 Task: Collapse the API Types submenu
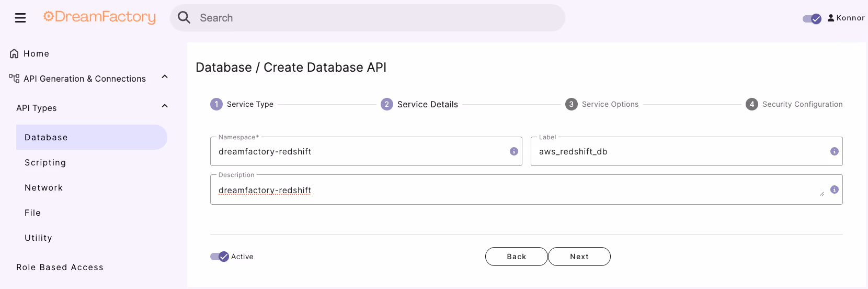tap(165, 106)
